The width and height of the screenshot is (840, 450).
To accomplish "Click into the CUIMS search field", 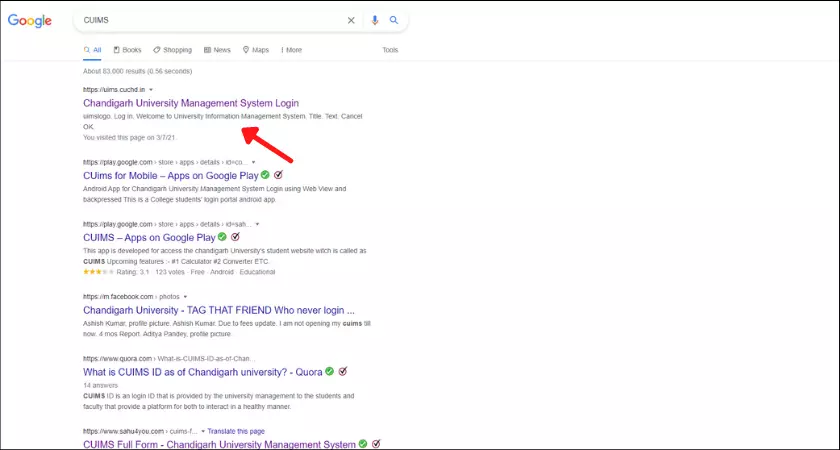I will click(212, 20).
